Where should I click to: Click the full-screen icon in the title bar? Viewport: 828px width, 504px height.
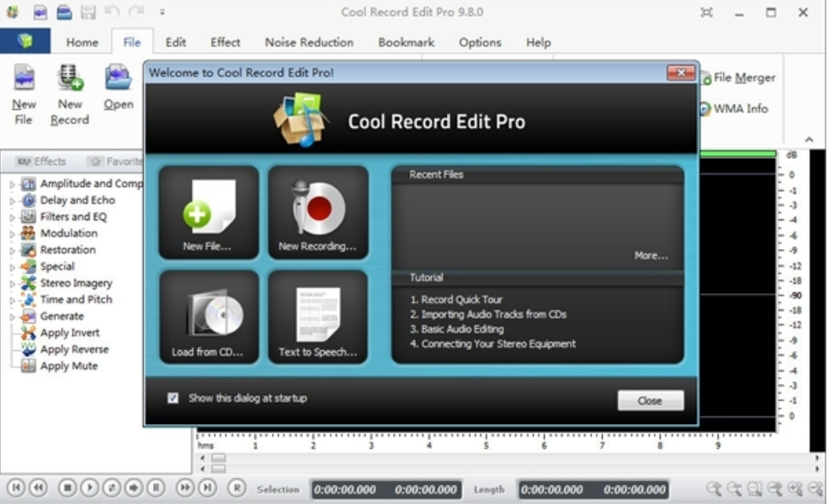(x=706, y=12)
